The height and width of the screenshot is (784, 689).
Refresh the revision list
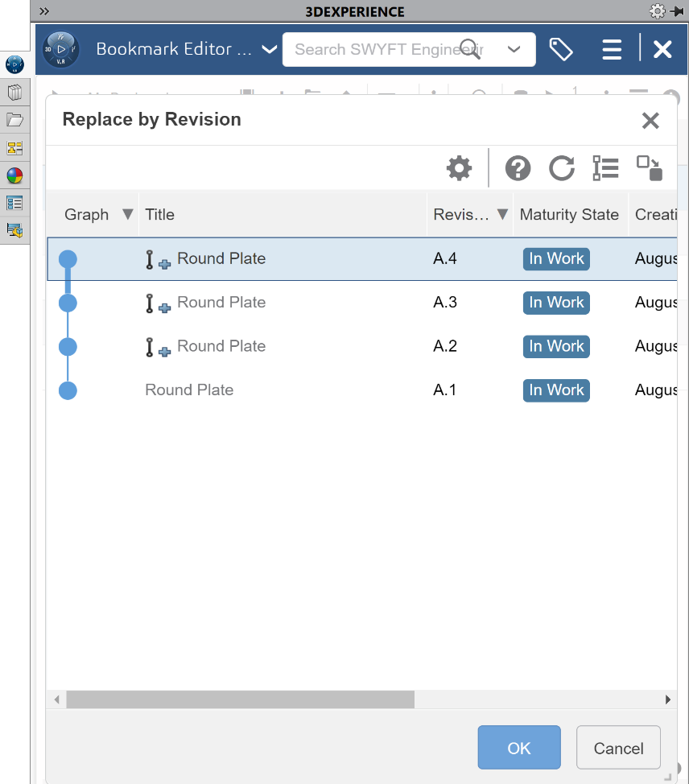[561, 168]
